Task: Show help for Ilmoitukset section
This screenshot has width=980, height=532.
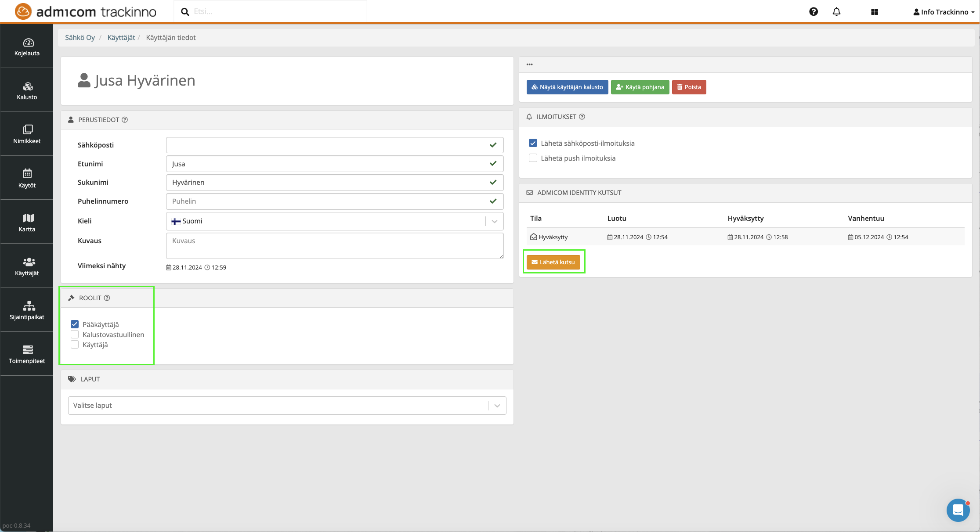Action: pyautogui.click(x=582, y=117)
